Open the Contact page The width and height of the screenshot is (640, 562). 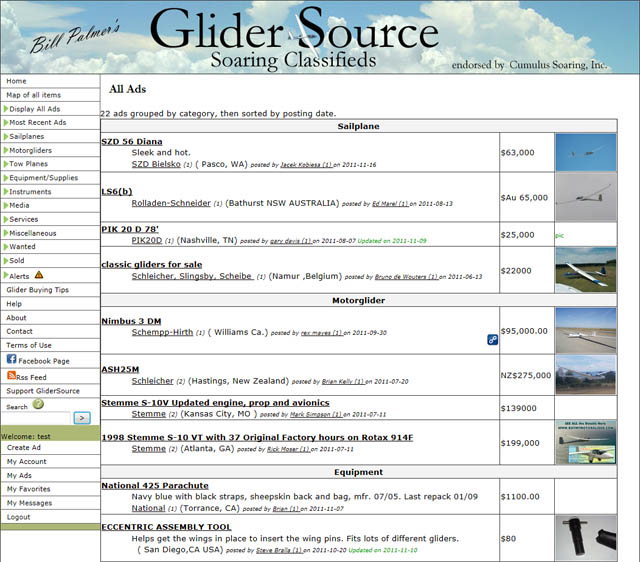[x=20, y=331]
